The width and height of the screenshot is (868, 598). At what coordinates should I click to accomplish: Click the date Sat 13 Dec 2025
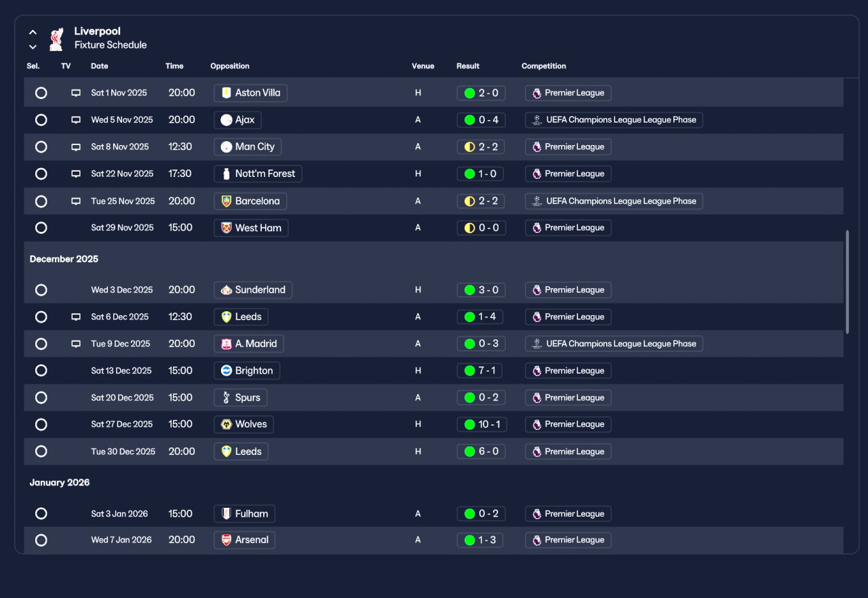click(x=121, y=371)
